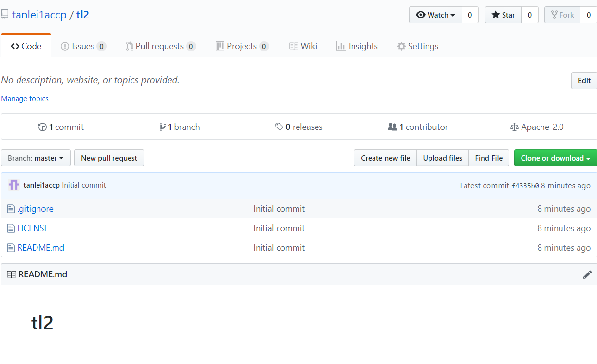Expand the Clone or download menu
The image size is (597, 364).
tap(556, 158)
